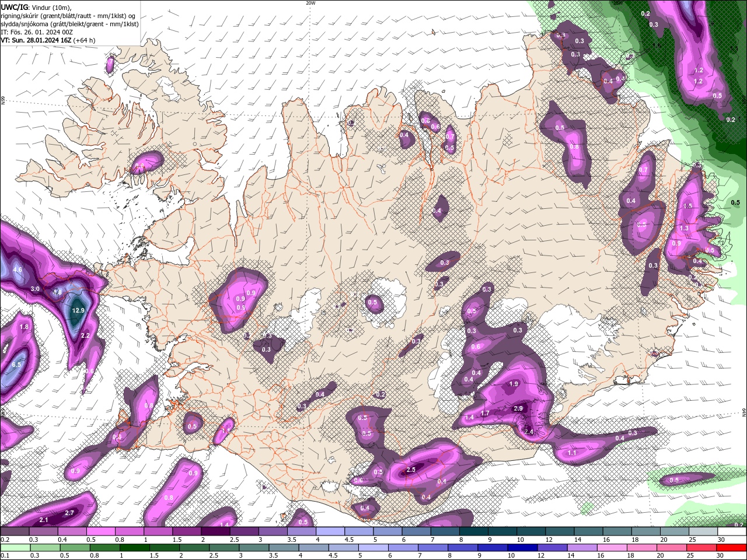Select the VT: Sun. 28.01.2024 16Z text
The image size is (747, 560).
pyautogui.click(x=36, y=40)
